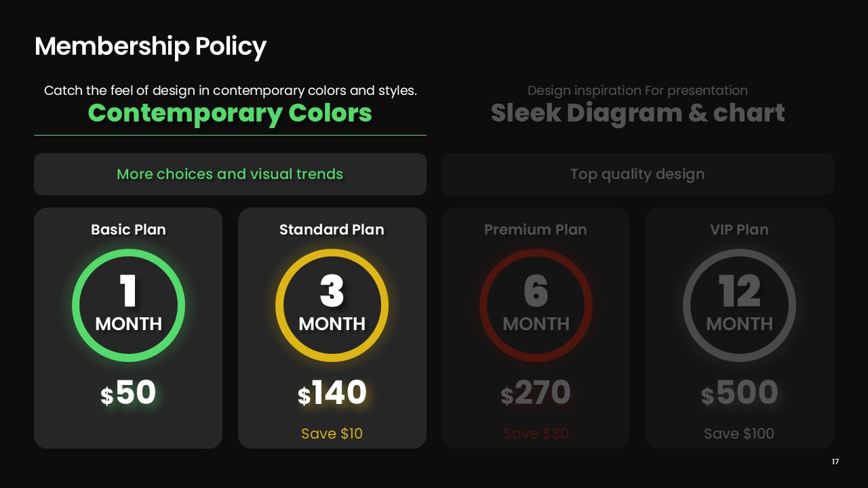Click the $50 price text
The width and height of the screenshot is (868, 488).
128,393
